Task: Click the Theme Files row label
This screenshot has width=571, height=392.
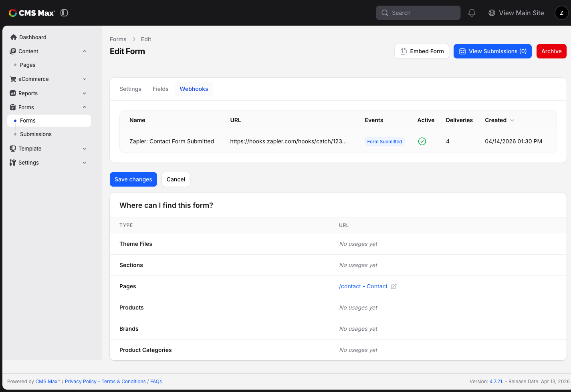Action: pos(136,244)
